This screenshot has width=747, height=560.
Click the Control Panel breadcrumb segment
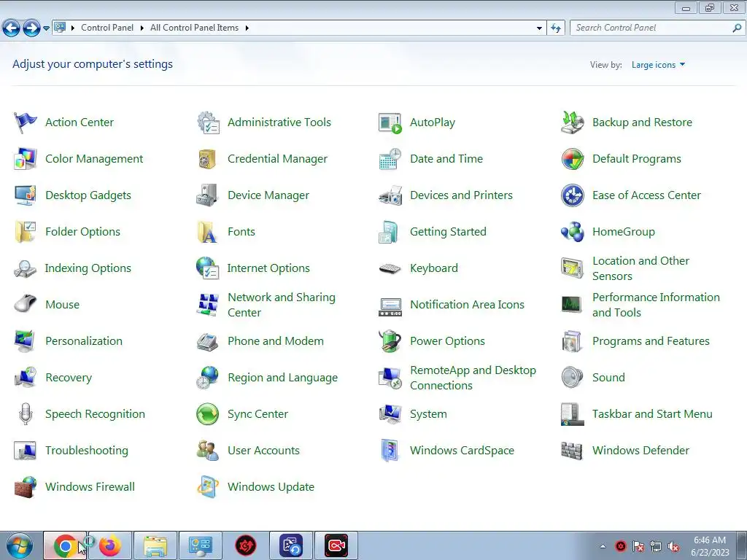(x=107, y=28)
